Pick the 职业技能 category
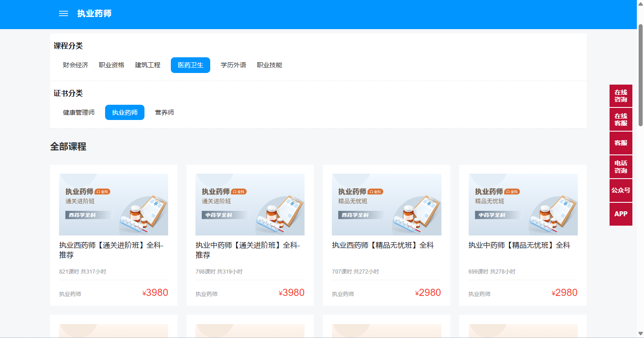644x338 pixels. (270, 65)
